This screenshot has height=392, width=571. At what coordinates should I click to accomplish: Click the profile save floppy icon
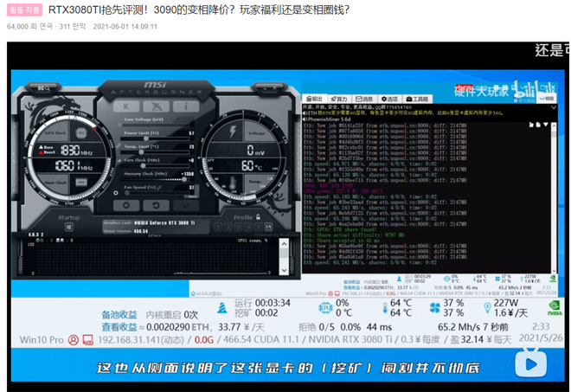(268, 228)
